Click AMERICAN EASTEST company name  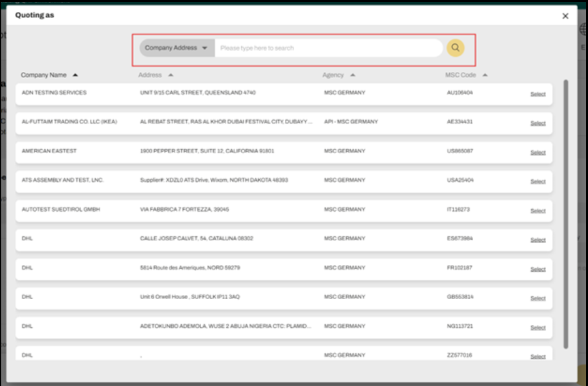(x=49, y=151)
